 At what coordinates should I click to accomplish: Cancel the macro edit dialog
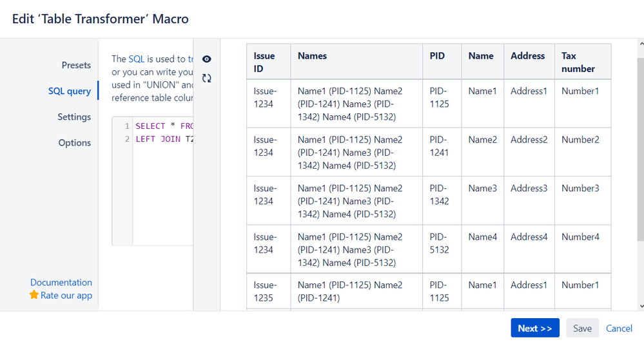pos(619,328)
